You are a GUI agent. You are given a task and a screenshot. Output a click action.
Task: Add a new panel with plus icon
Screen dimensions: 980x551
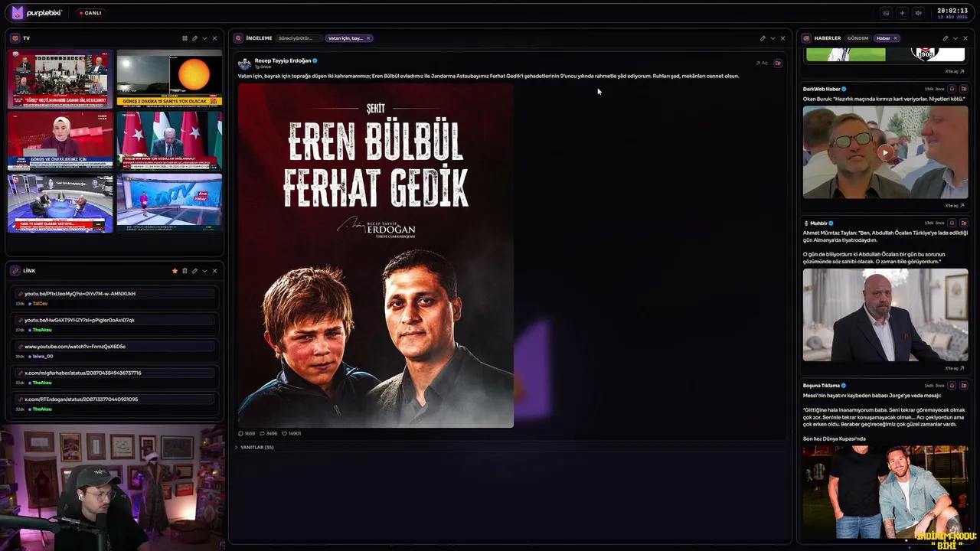coord(902,13)
